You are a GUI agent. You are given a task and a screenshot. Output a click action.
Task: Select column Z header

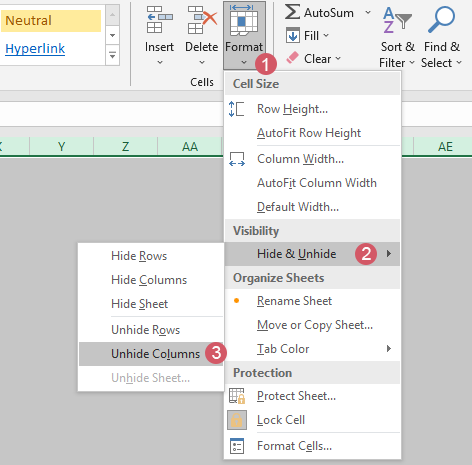(125, 146)
